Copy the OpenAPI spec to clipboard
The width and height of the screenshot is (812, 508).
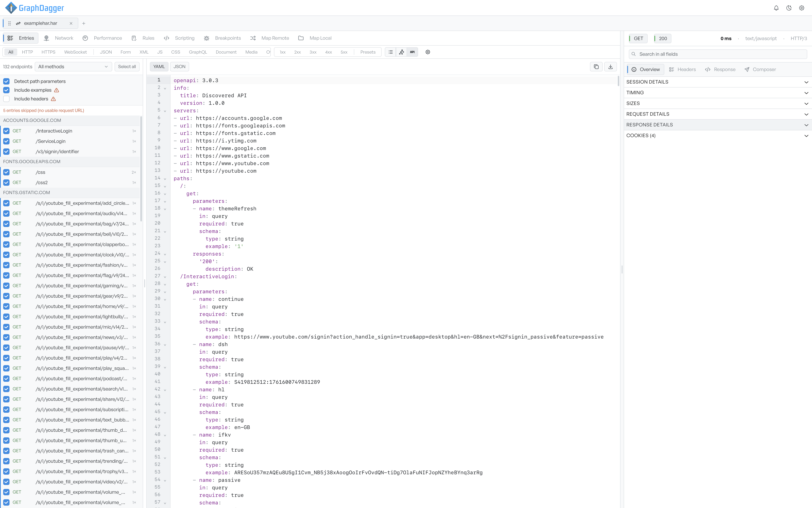point(596,66)
